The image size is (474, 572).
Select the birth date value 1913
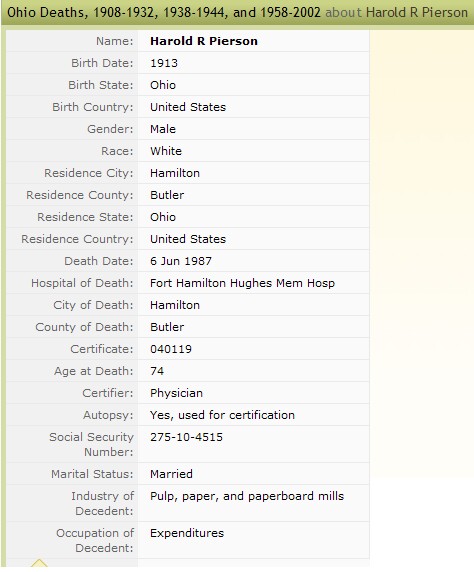[164, 63]
